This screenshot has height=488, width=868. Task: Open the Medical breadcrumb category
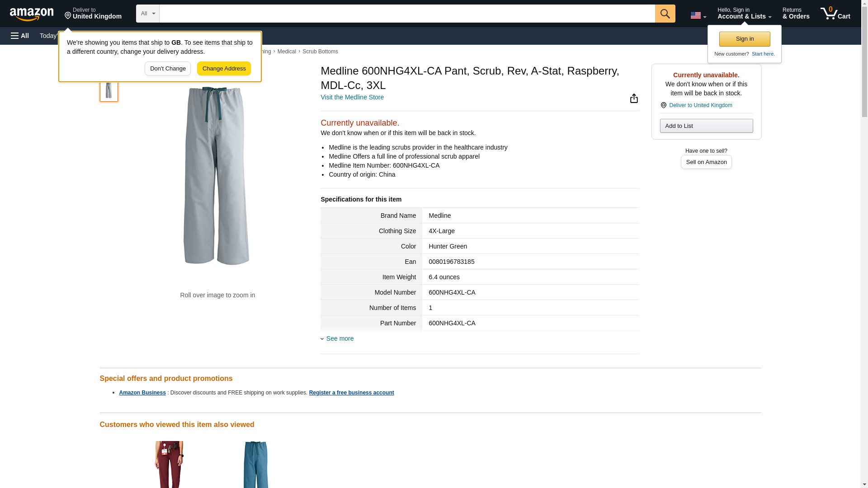(287, 52)
